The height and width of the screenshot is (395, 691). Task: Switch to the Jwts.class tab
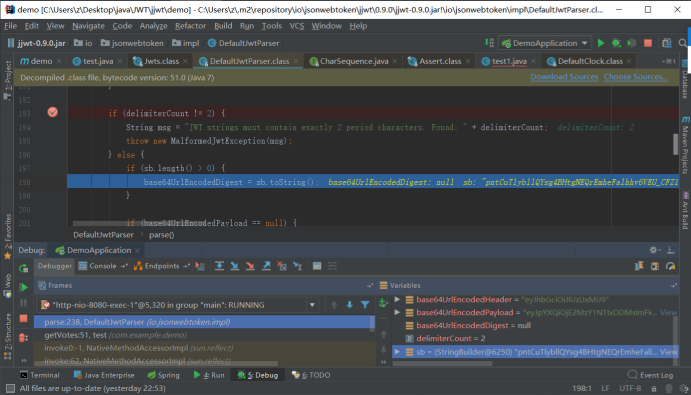(x=161, y=61)
